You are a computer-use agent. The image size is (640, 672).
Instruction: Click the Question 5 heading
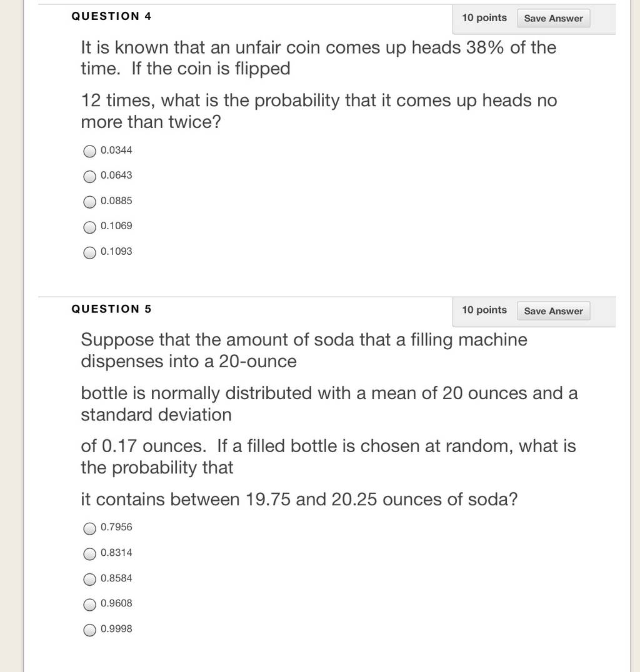(111, 309)
